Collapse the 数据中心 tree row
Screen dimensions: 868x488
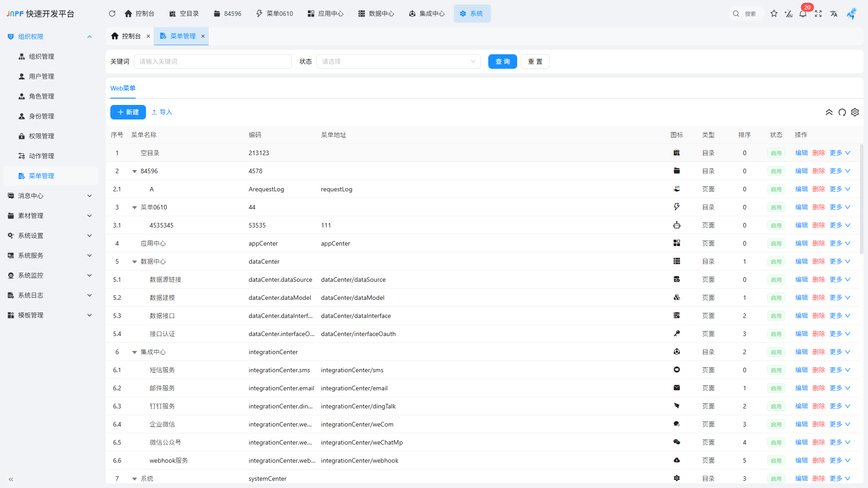point(134,262)
